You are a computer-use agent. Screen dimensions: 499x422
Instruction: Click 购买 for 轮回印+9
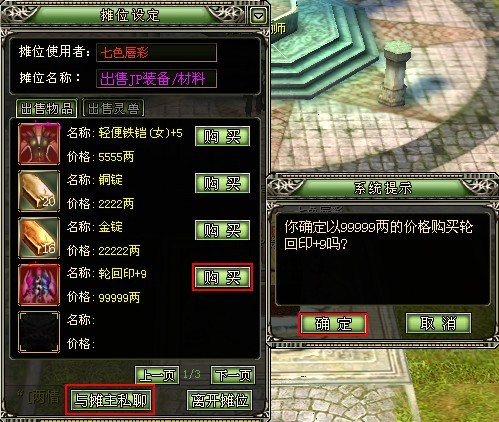[222, 277]
